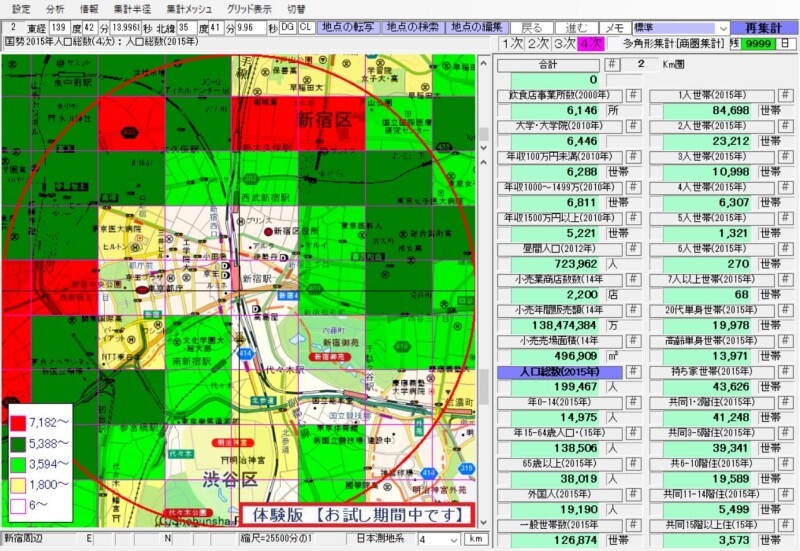Open the 分析 menu
The width and height of the screenshot is (800, 551).
coord(55,8)
